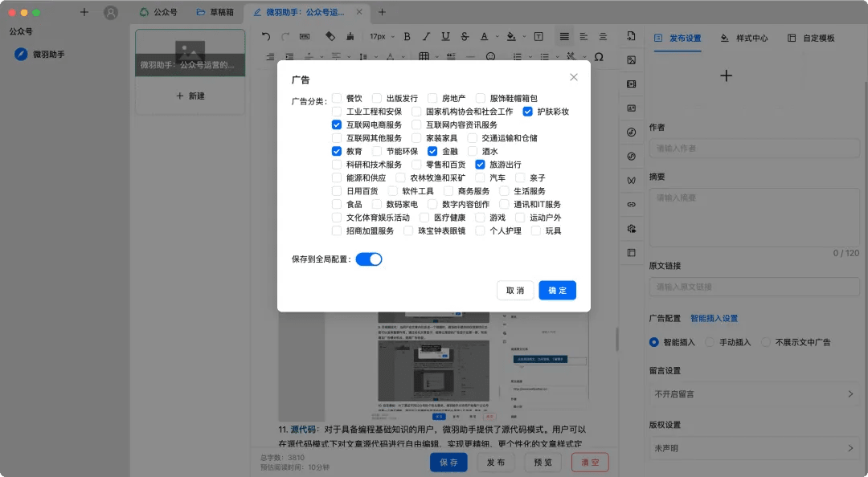Screen dimensions: 868x477
Task: Close the 广告 dialog with X icon
Action: click(x=573, y=77)
